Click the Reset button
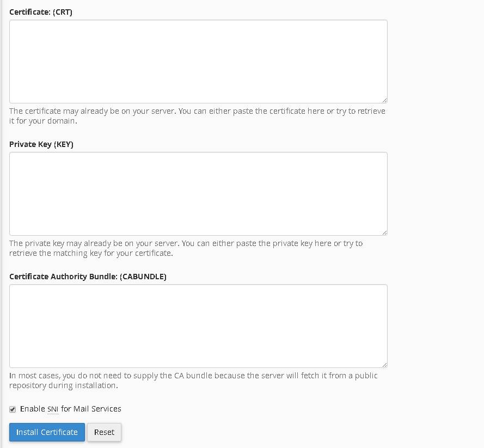484x448 pixels. tap(104, 432)
